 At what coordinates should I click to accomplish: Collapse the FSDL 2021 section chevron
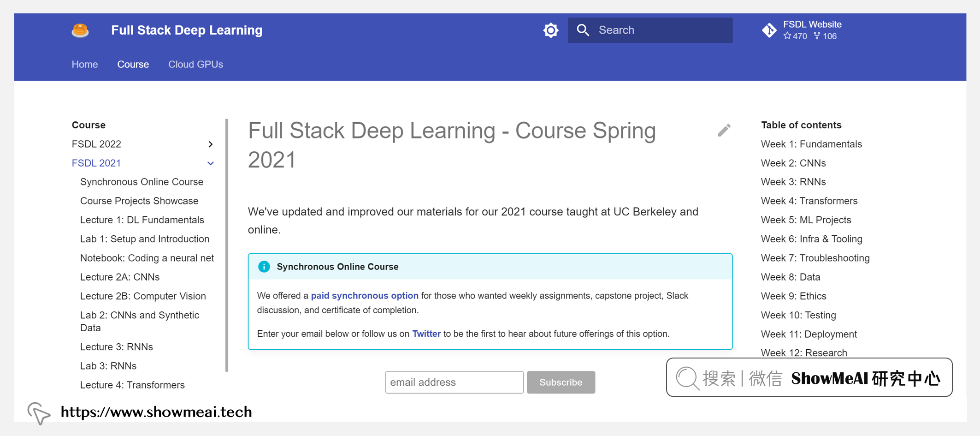[x=211, y=163]
